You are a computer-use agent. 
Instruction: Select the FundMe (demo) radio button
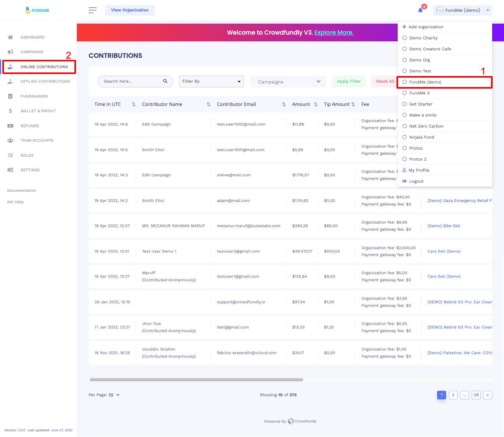[x=404, y=82]
